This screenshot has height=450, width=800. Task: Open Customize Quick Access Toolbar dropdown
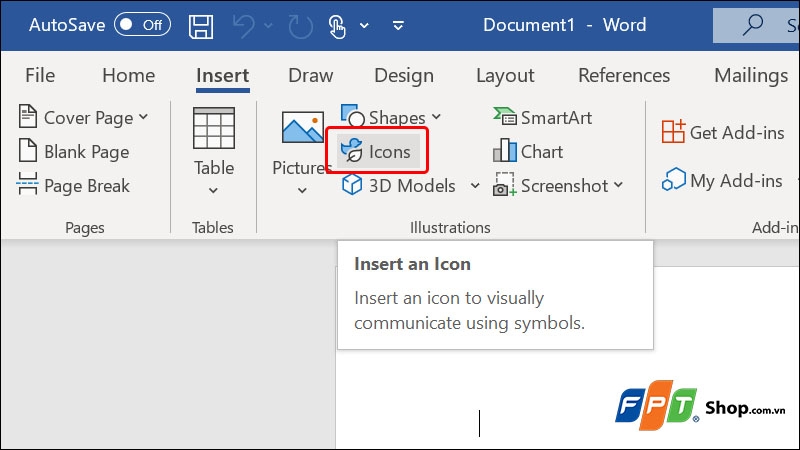pos(398,25)
